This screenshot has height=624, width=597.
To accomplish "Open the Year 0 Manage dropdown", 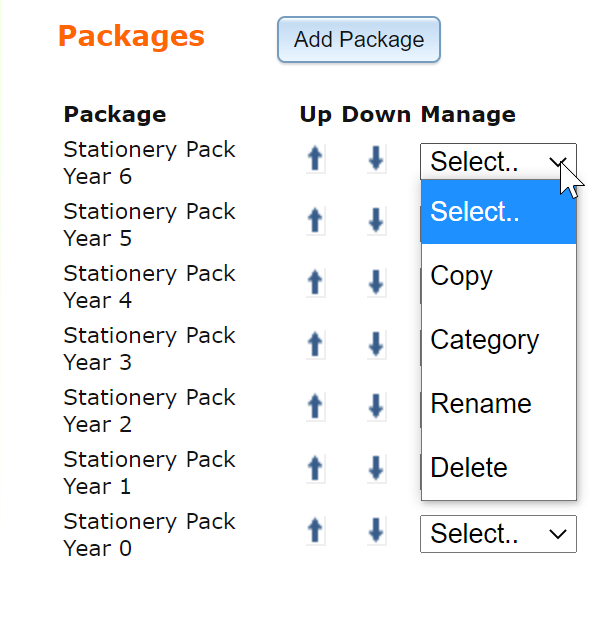I will [498, 534].
